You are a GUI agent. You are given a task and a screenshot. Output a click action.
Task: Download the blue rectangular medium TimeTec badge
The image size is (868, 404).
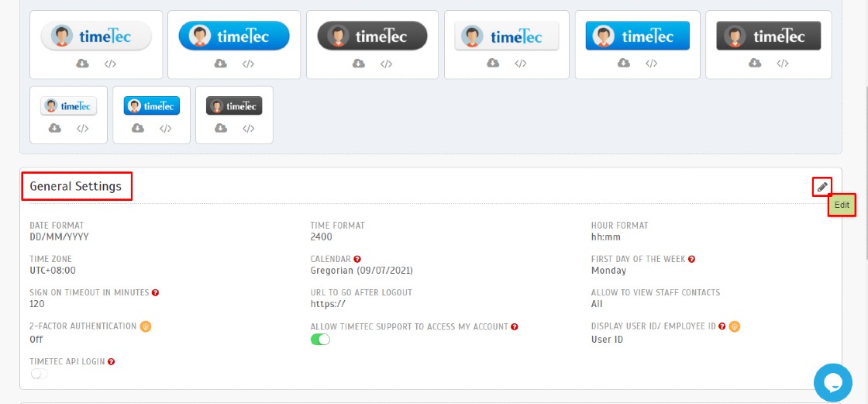(624, 63)
